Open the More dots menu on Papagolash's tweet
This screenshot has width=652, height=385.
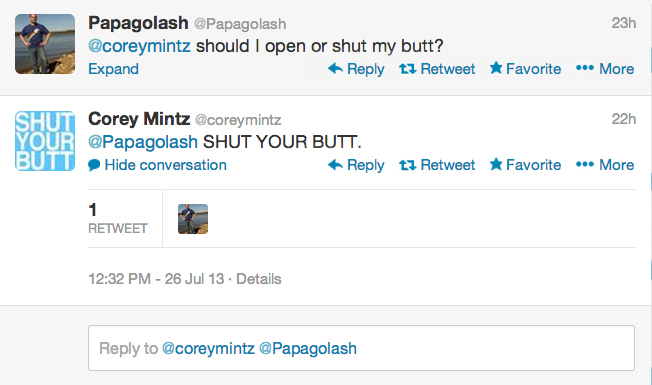585,68
